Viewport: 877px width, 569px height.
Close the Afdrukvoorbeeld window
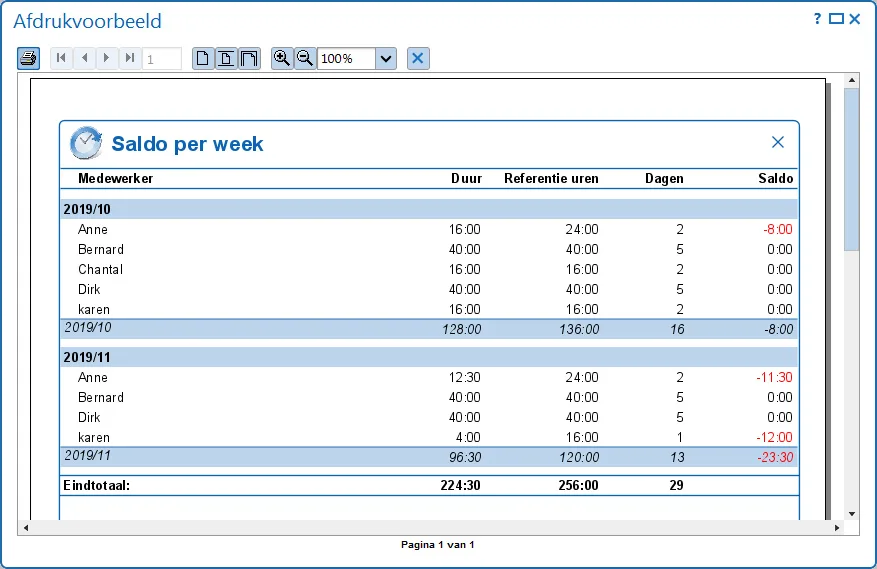coord(855,18)
